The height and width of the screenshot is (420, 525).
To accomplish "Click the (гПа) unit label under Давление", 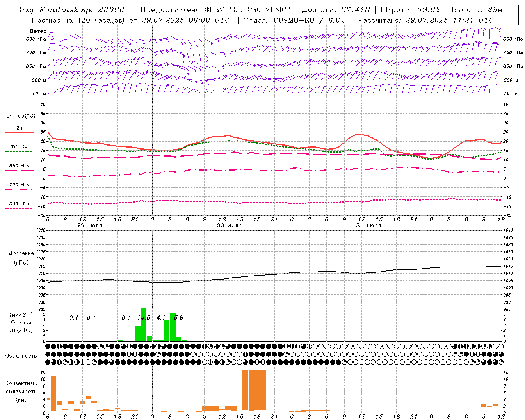I will 21,263.
